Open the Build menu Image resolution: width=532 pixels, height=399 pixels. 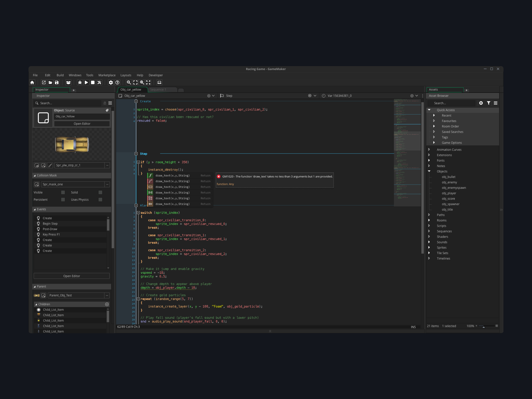pyautogui.click(x=60, y=75)
